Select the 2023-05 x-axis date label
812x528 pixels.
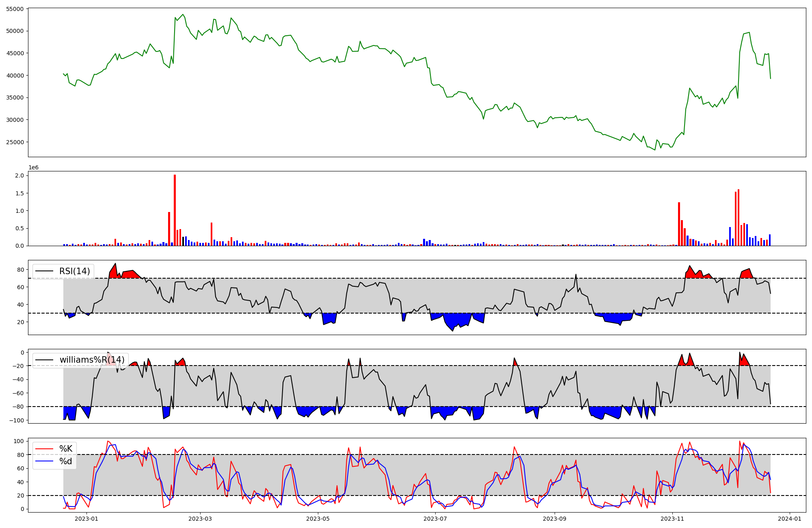[x=318, y=519]
